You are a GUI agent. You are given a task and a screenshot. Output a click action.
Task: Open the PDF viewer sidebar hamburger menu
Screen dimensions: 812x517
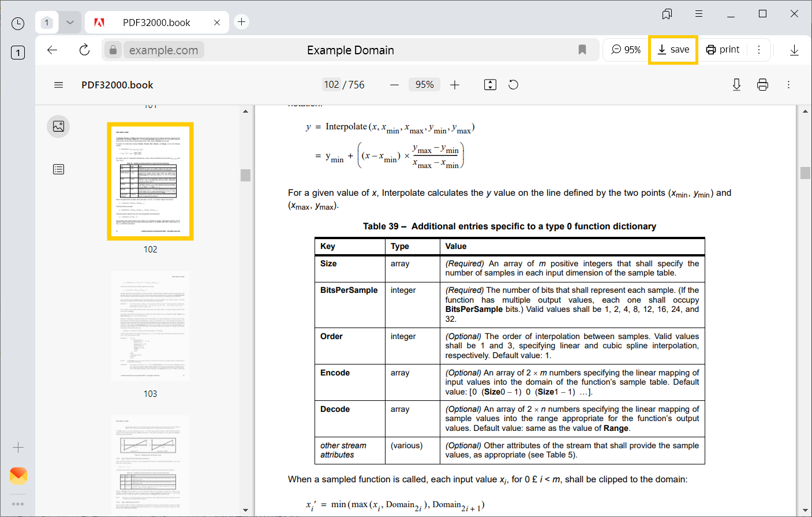coord(58,85)
